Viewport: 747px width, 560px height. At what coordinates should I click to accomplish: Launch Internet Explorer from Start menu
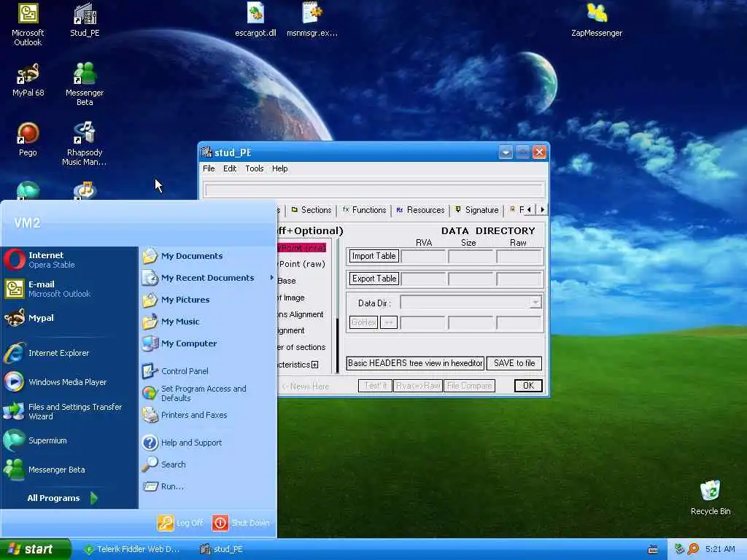(69, 353)
